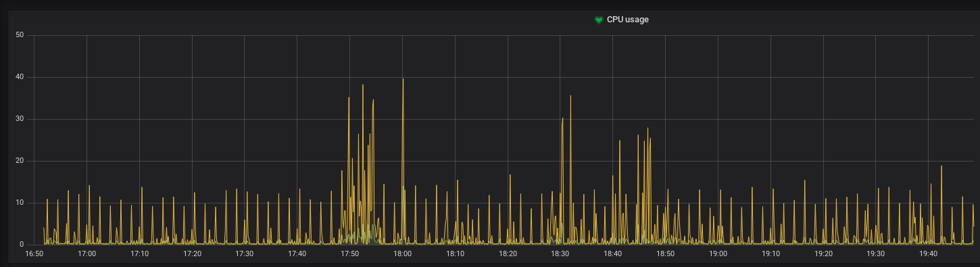Click the green heart health icon
The width and height of the screenshot is (980, 267).
(598, 20)
